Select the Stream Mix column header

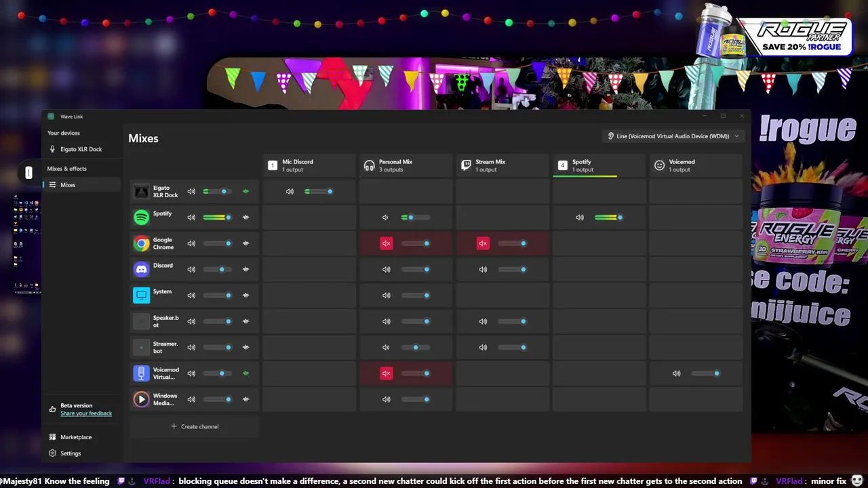pyautogui.click(x=502, y=165)
